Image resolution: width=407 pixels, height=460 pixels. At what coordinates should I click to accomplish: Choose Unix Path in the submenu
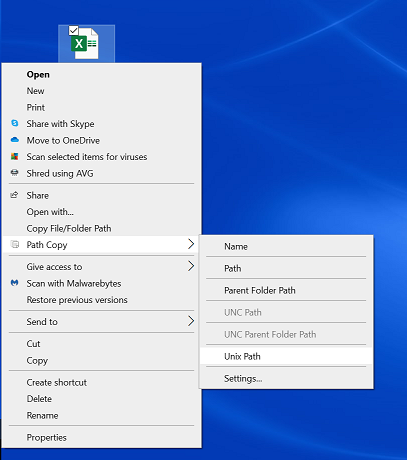tap(286, 356)
